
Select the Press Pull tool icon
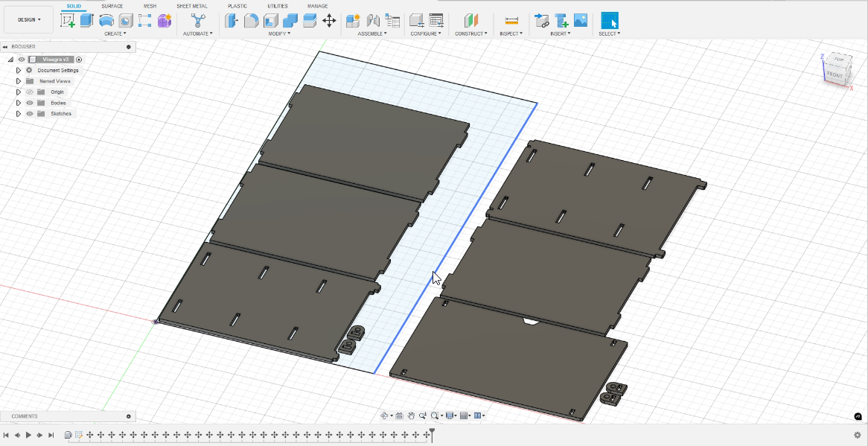[x=232, y=21]
